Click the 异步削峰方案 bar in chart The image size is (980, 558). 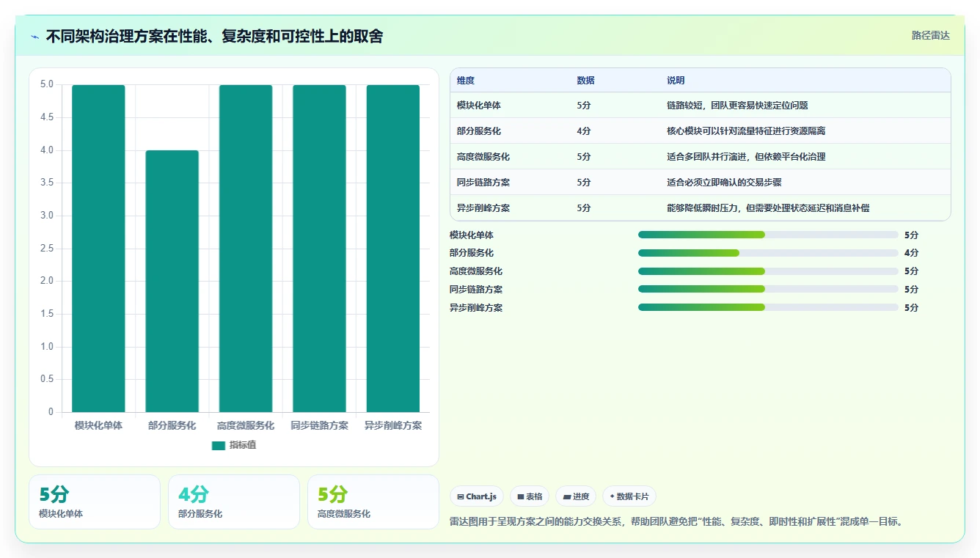(393, 249)
